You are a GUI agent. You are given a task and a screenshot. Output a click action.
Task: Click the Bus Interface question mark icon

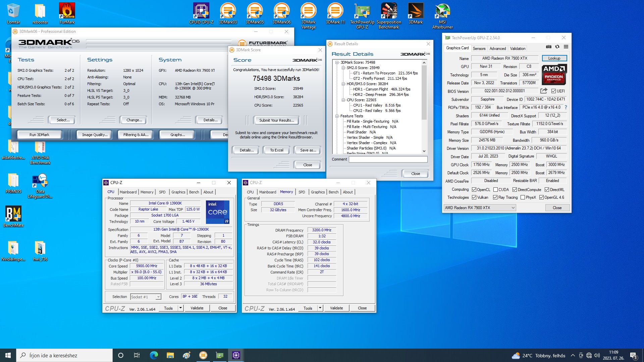566,107
